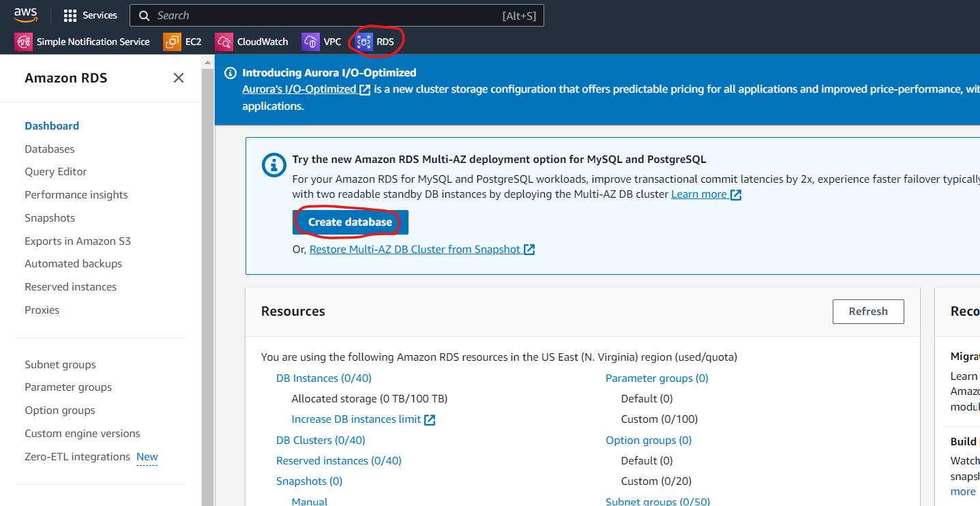Image resolution: width=980 pixels, height=506 pixels.
Task: Refresh the Resources panel
Action: point(868,312)
